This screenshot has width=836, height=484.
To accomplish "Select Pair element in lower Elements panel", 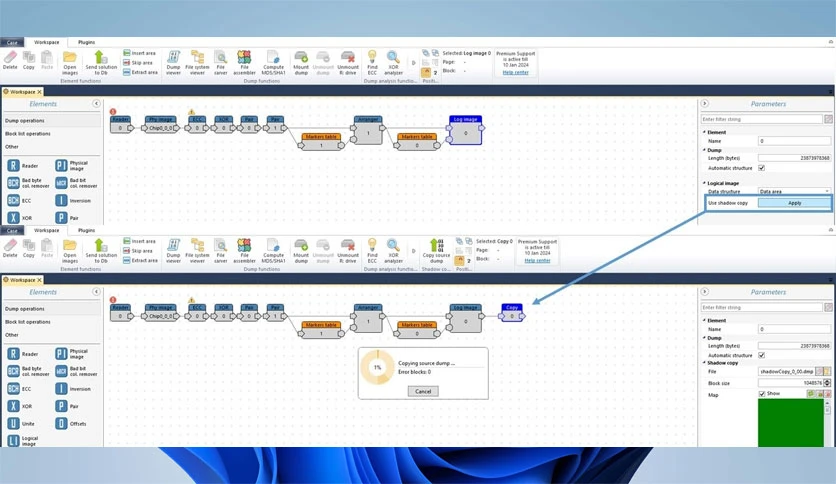I will 67,406.
